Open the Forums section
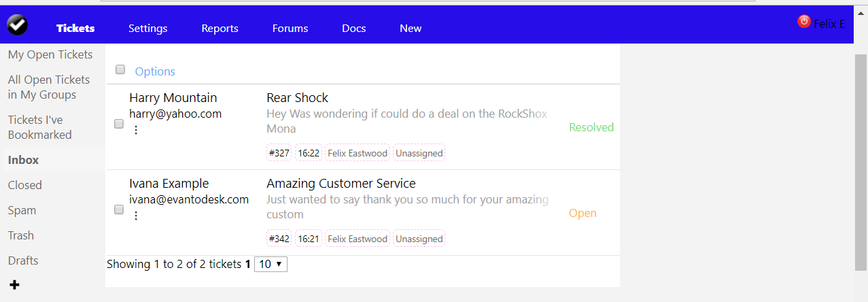Screen dimensions: 868x302 point(290,29)
